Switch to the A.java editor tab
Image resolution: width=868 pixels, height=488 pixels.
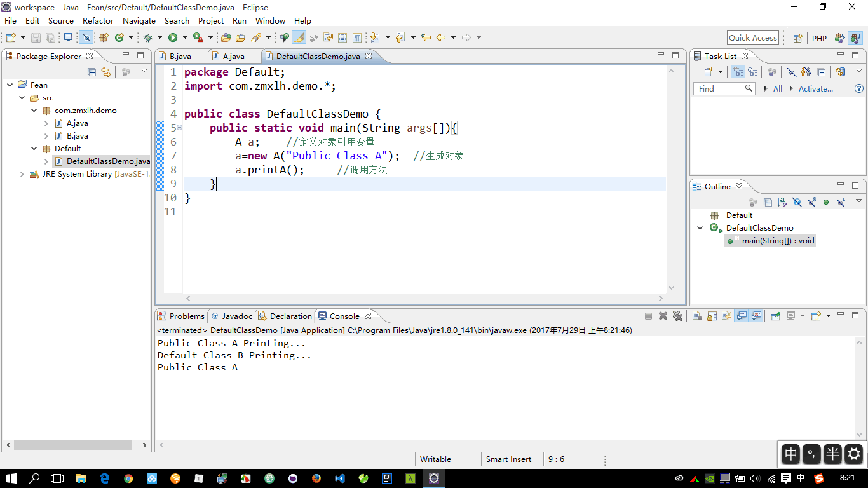click(x=234, y=56)
